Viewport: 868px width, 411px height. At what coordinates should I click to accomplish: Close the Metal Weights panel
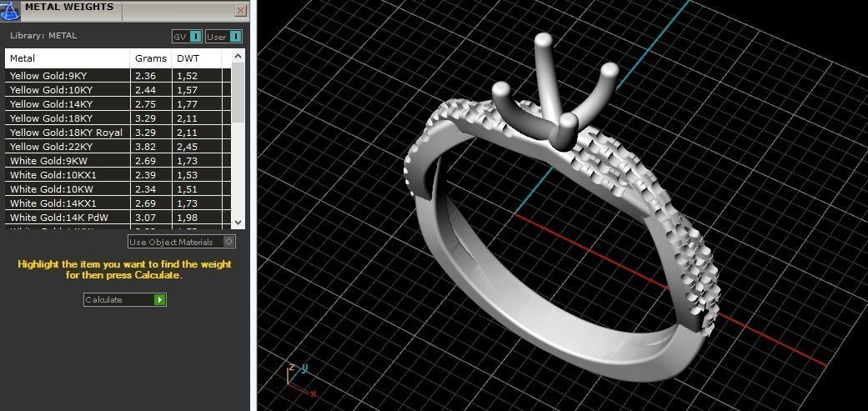[x=240, y=11]
